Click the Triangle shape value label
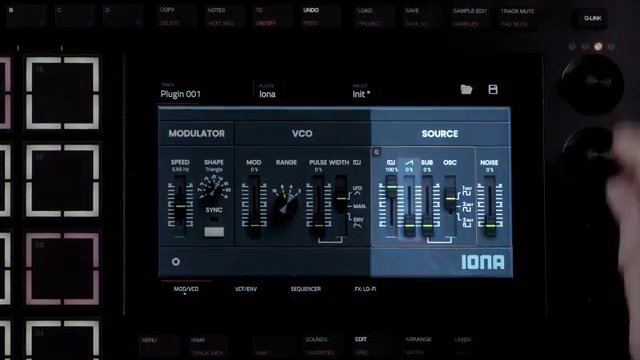The image size is (640, 360). point(214,169)
